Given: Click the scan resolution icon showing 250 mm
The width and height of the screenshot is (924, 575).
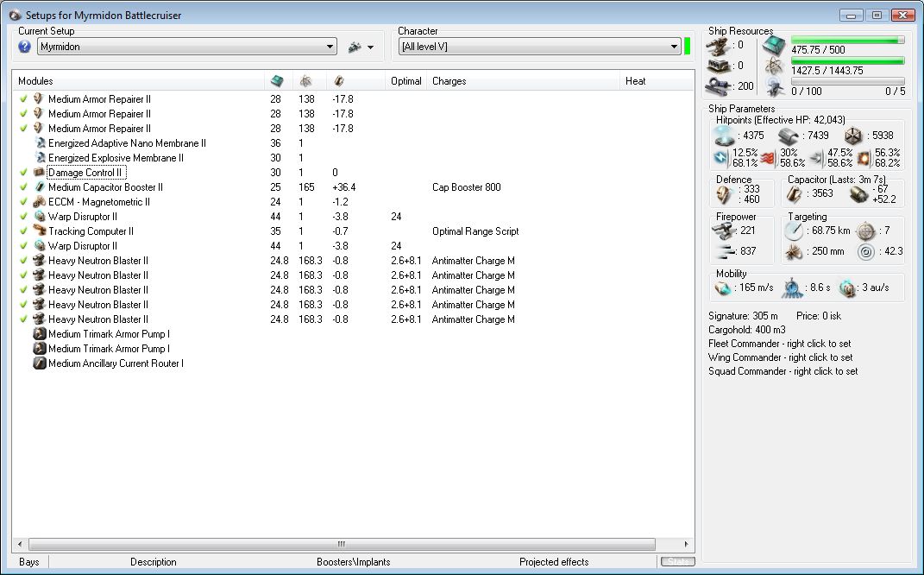Looking at the screenshot, I should (x=794, y=252).
